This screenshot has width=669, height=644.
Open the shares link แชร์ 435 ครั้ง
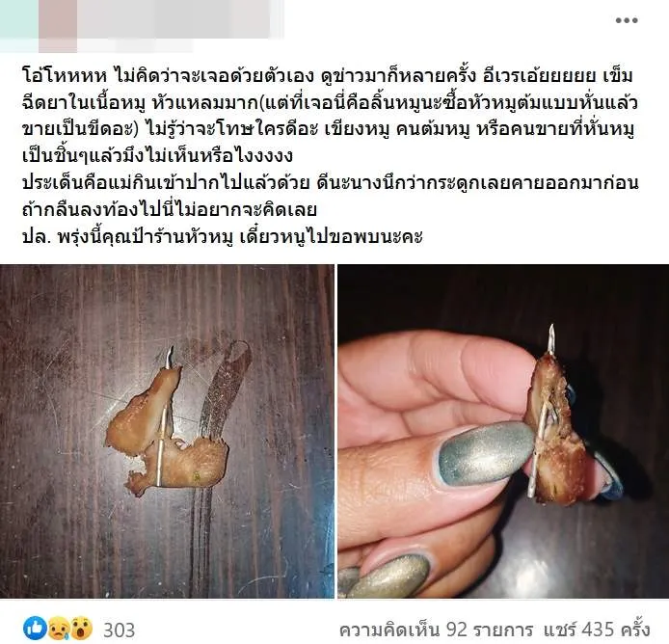pyautogui.click(x=597, y=630)
